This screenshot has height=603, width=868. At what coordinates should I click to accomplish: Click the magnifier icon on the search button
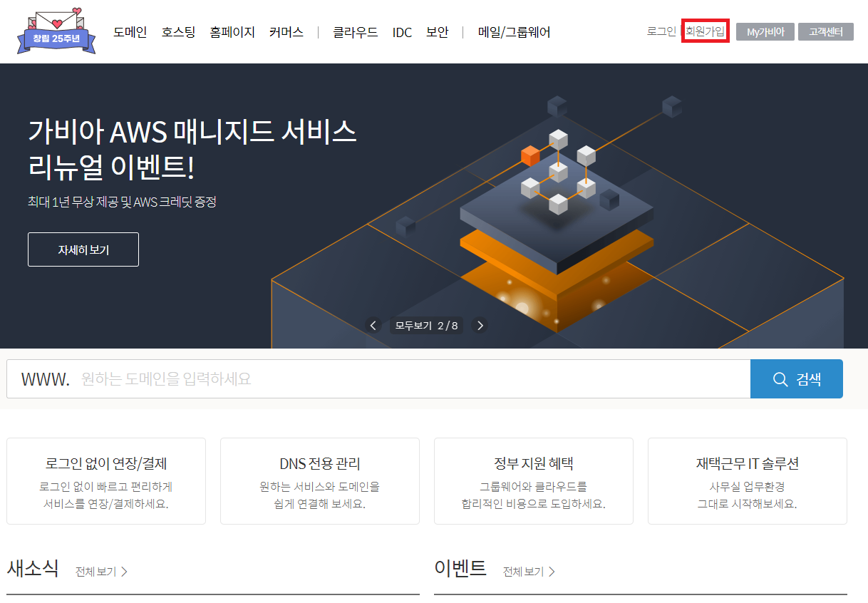(x=780, y=378)
